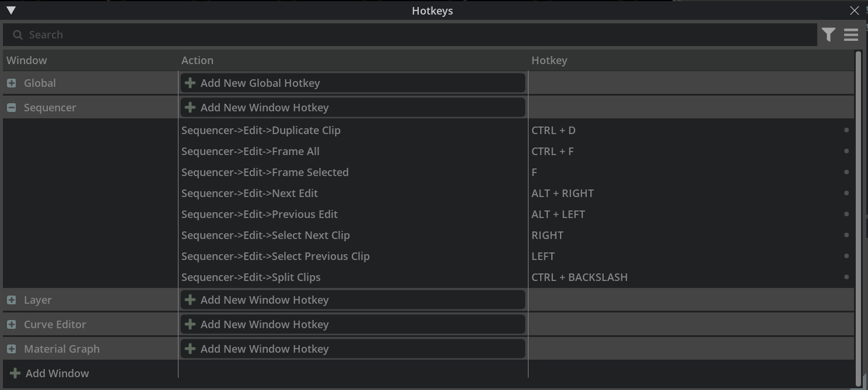
Task: Click the filter funnel icon
Action: coord(828,35)
